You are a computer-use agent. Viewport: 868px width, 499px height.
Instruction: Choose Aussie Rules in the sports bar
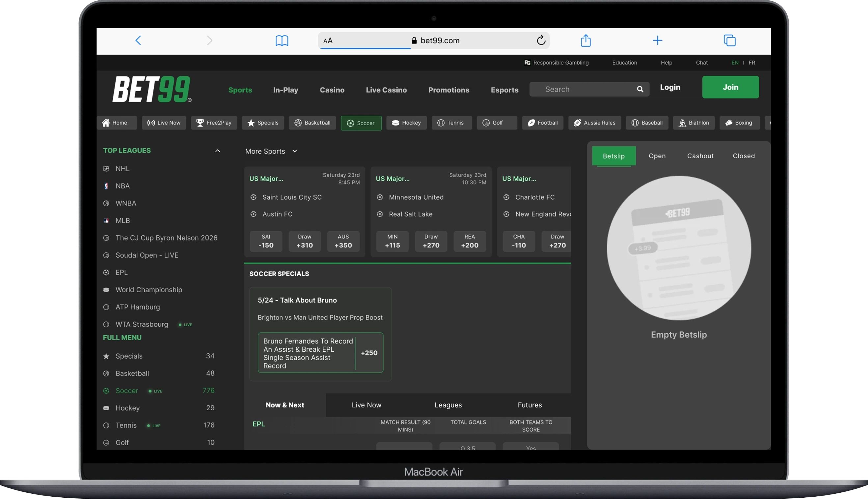[595, 123]
